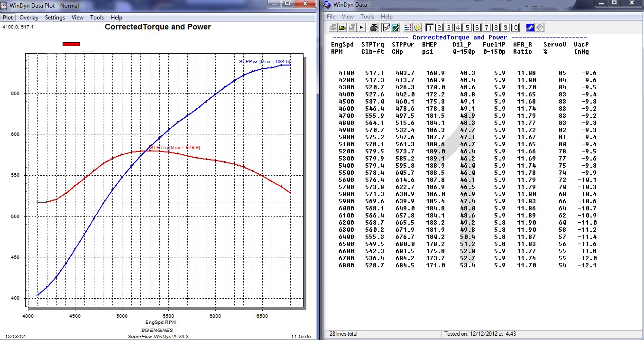
Task: Click VacP value -12.1 in the last row
Action: 588,265
